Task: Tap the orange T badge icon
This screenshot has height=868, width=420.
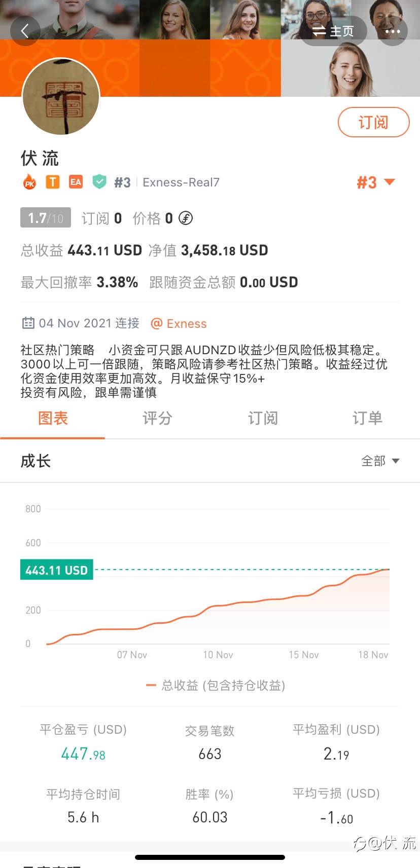Action: click(x=53, y=182)
